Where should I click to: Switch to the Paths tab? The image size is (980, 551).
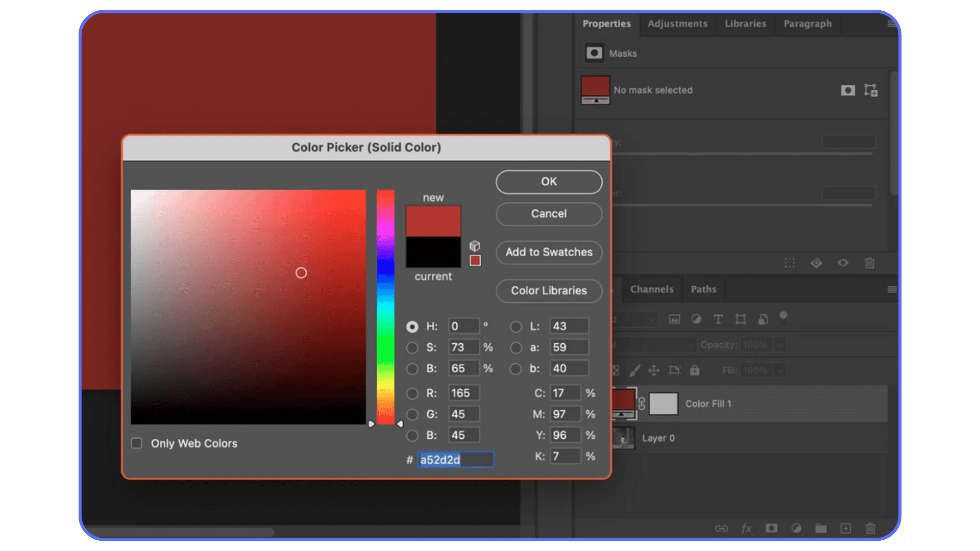703,289
